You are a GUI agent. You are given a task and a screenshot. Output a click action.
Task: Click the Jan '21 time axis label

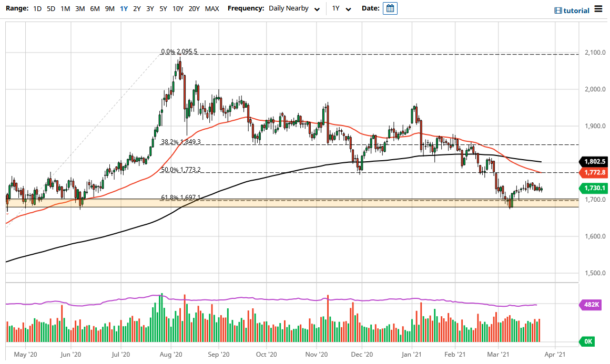click(412, 355)
